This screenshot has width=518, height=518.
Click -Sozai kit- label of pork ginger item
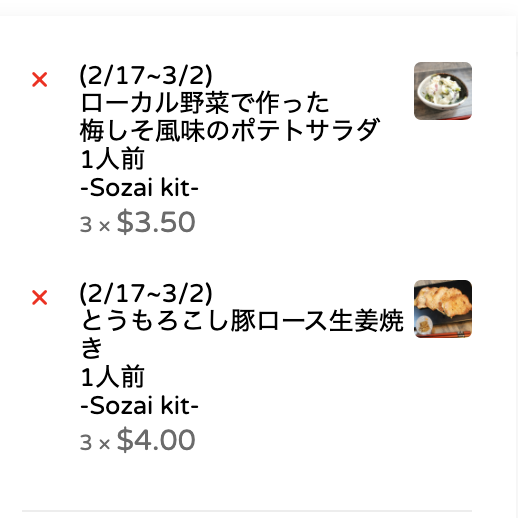coord(139,406)
